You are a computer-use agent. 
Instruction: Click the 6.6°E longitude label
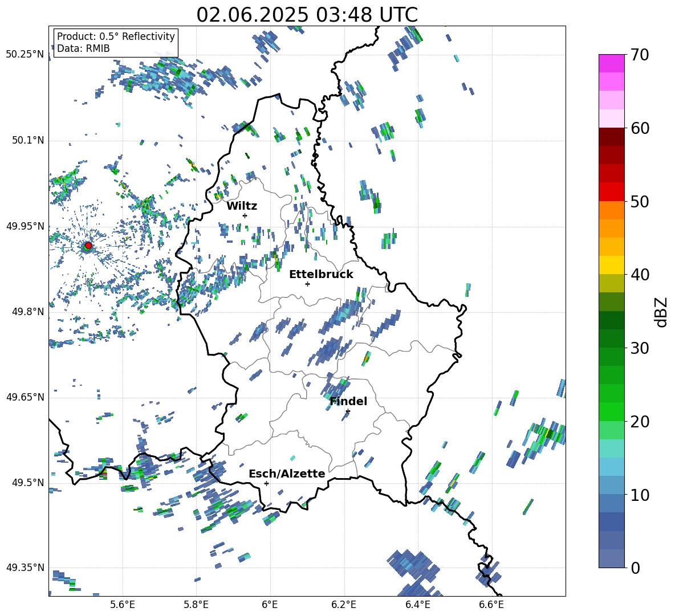click(x=491, y=605)
